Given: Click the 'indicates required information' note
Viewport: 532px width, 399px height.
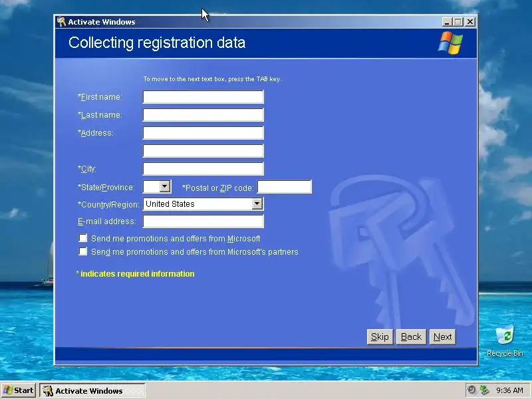Looking at the screenshot, I should pyautogui.click(x=136, y=274).
